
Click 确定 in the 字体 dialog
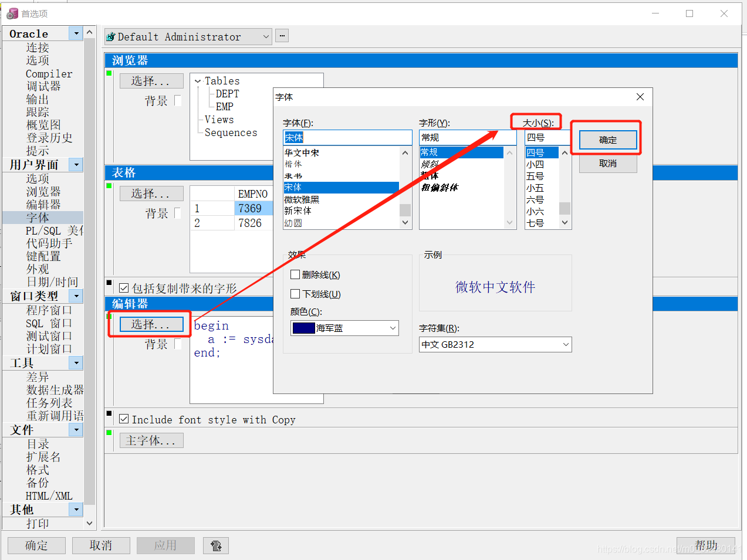pos(608,140)
